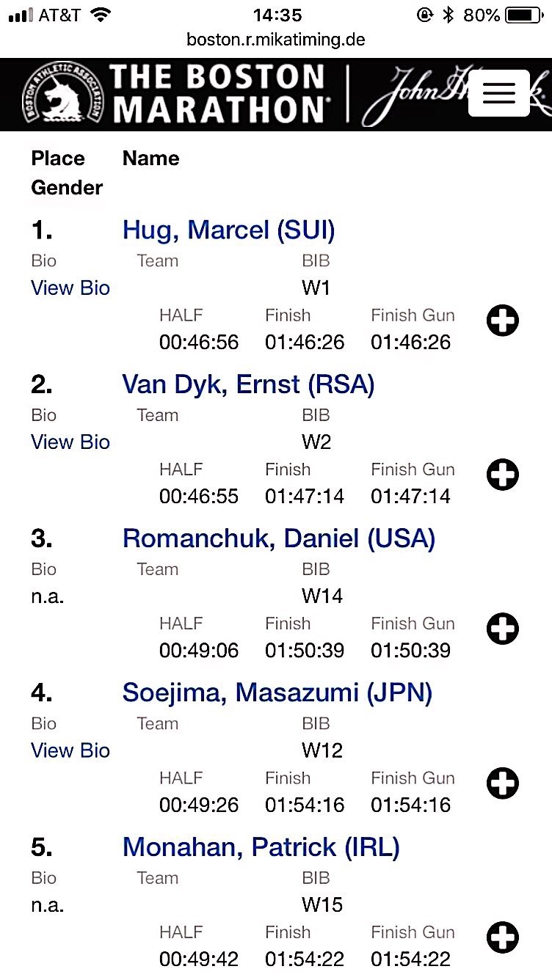
Task: View Bio for fourth place finisher
Action: pyautogui.click(x=70, y=750)
